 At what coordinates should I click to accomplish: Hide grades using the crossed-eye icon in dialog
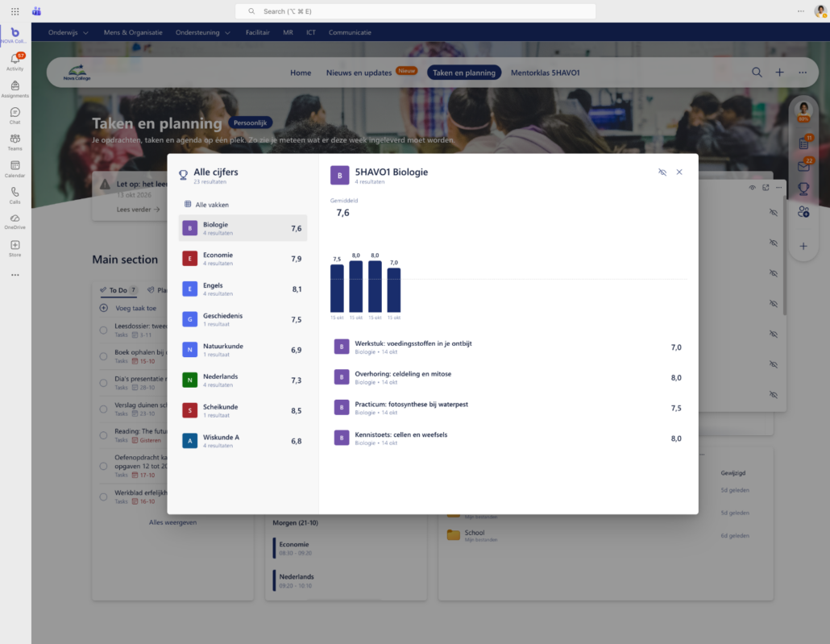point(662,172)
